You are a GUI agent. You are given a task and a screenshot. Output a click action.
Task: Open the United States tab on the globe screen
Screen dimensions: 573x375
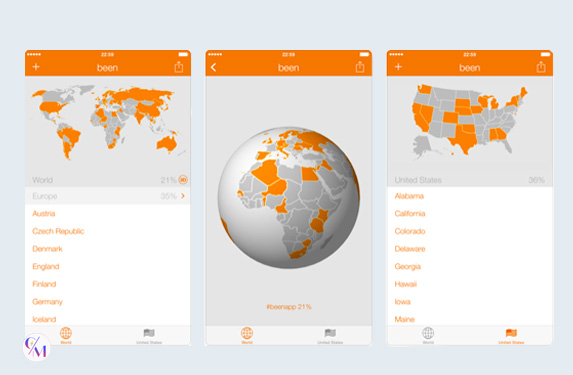coord(330,336)
